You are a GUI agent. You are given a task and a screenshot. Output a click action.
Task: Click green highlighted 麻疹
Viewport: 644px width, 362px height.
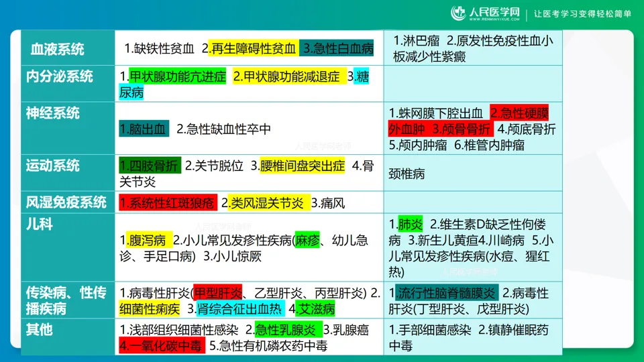(x=307, y=240)
